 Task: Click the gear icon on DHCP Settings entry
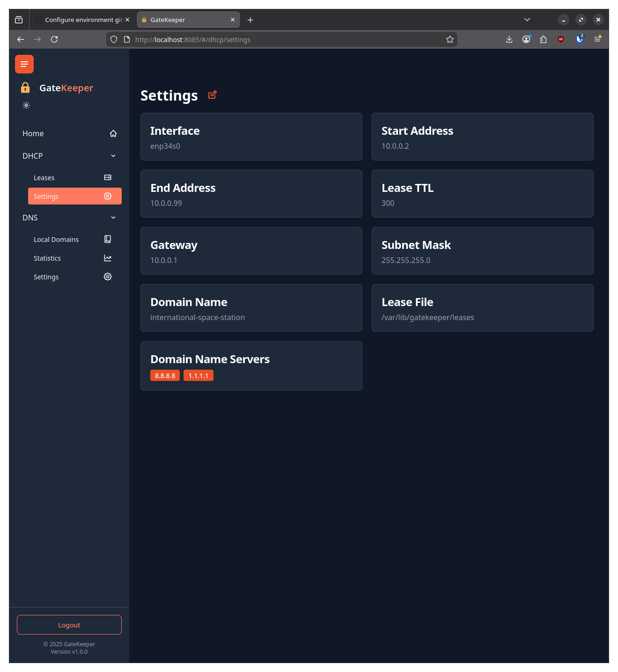[x=107, y=196]
